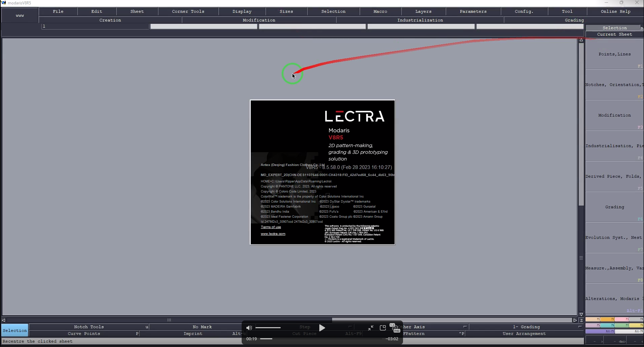Click the video volume slider

pyautogui.click(x=268, y=328)
